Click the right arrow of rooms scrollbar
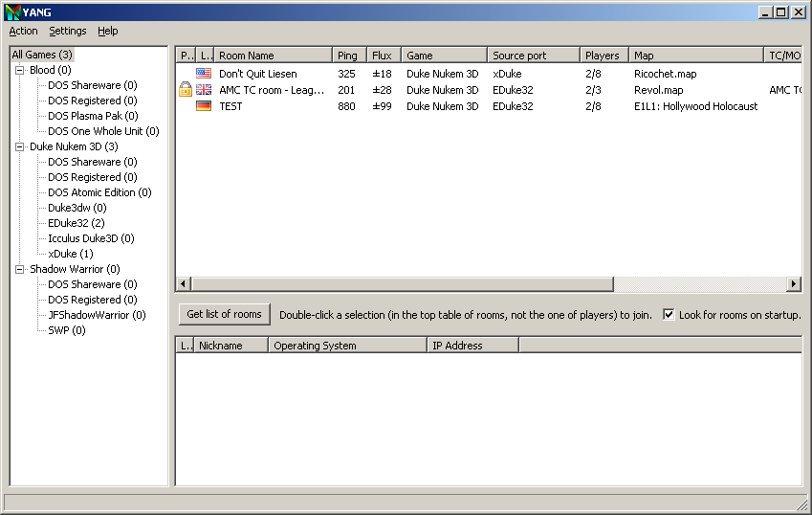This screenshot has width=812, height=515. coord(794,284)
